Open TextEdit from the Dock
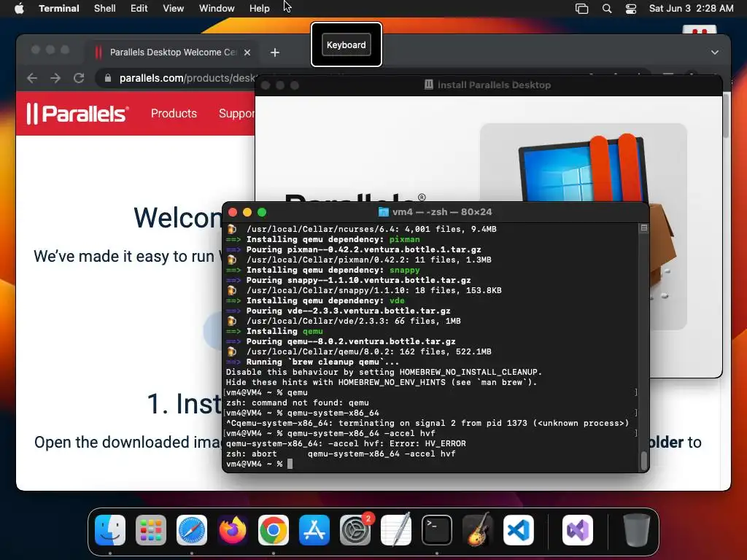Image resolution: width=747 pixels, height=560 pixels. coord(396,530)
